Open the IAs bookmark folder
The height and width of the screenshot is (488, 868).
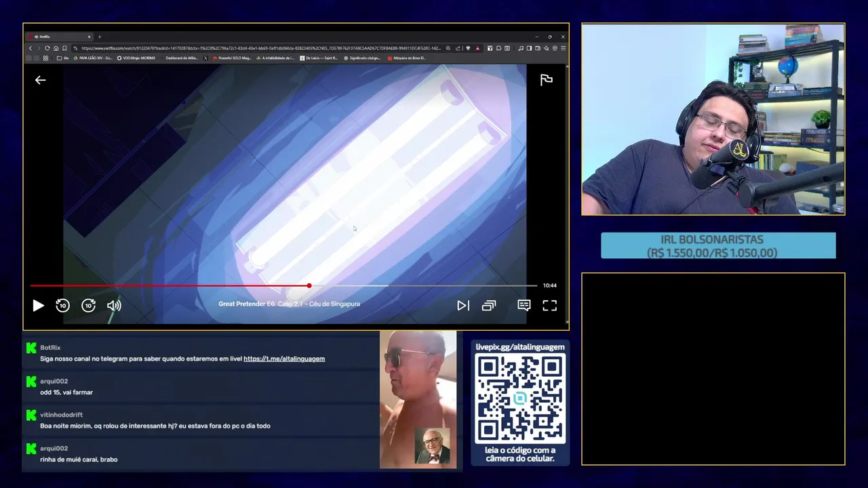pyautogui.click(x=62, y=58)
